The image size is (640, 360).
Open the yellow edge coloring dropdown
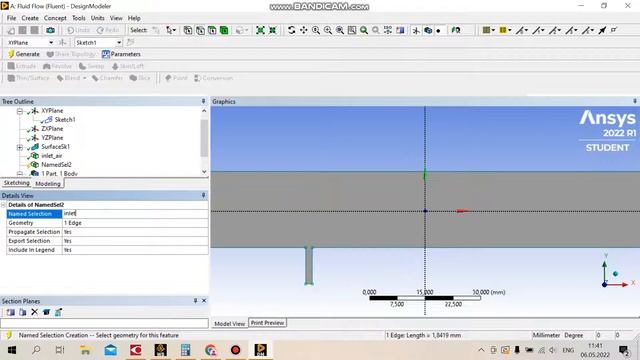[510, 30]
